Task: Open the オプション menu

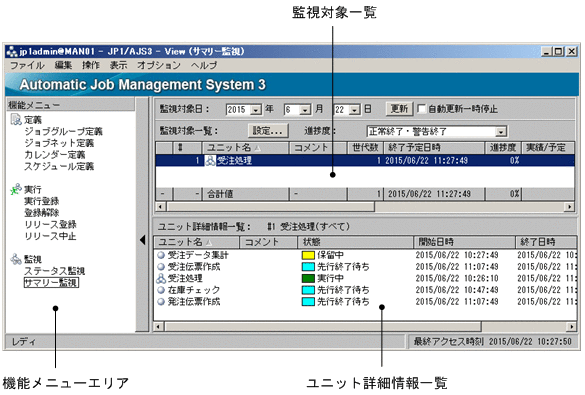Action: click(x=159, y=65)
